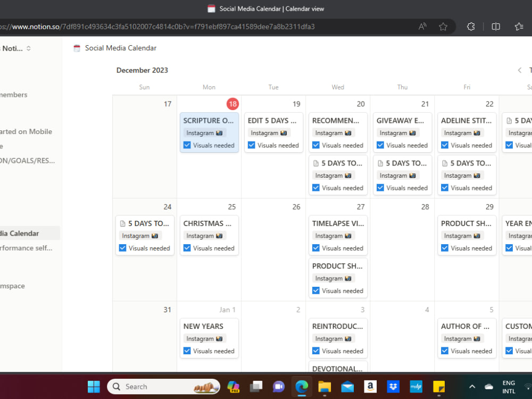Toggle Visuals needed on RECOMMEN... card
Screen dimensions: 532x399
point(316,145)
